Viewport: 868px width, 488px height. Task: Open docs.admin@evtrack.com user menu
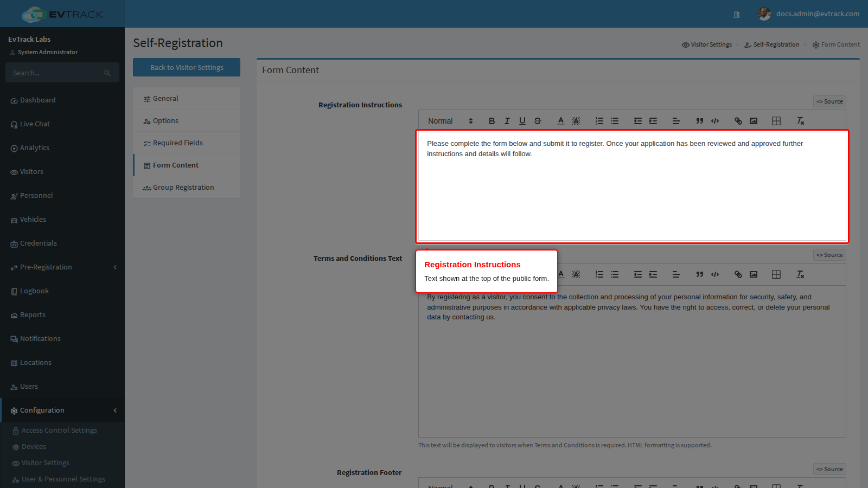click(809, 14)
